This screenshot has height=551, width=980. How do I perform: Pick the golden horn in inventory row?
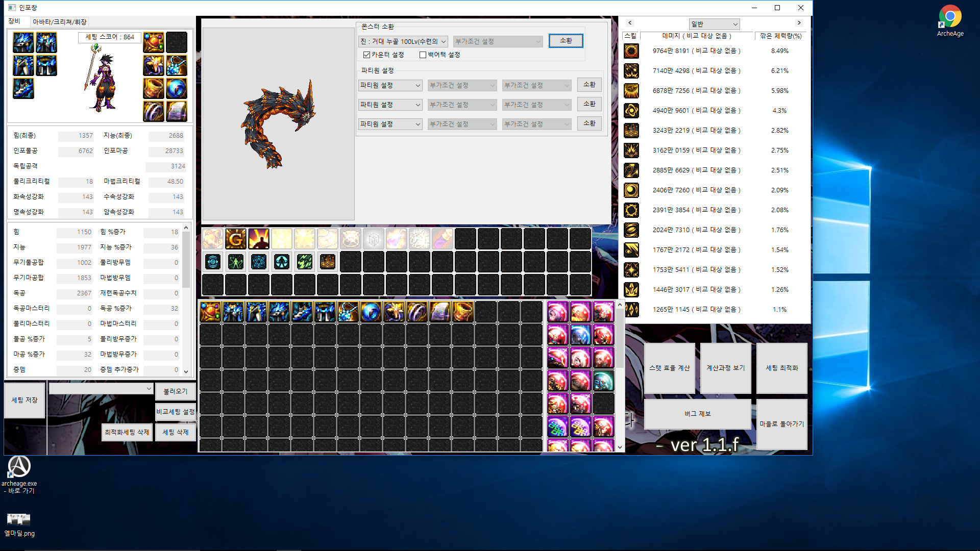[x=463, y=312]
